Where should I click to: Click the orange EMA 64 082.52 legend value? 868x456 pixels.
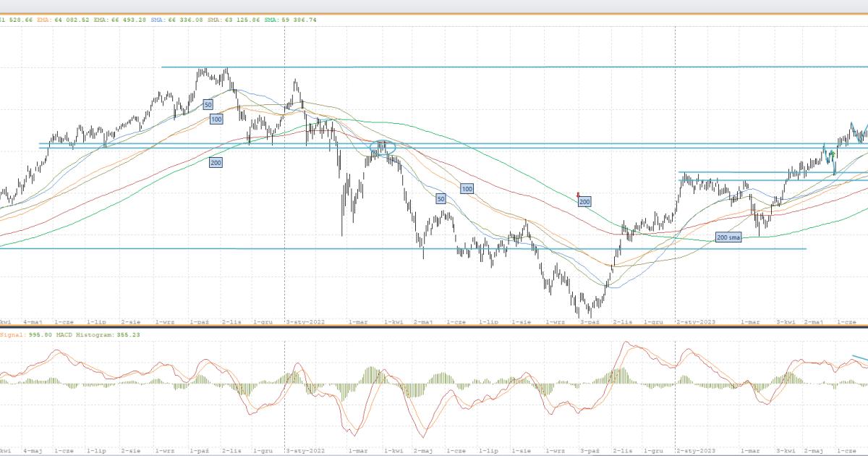[x=70, y=20]
